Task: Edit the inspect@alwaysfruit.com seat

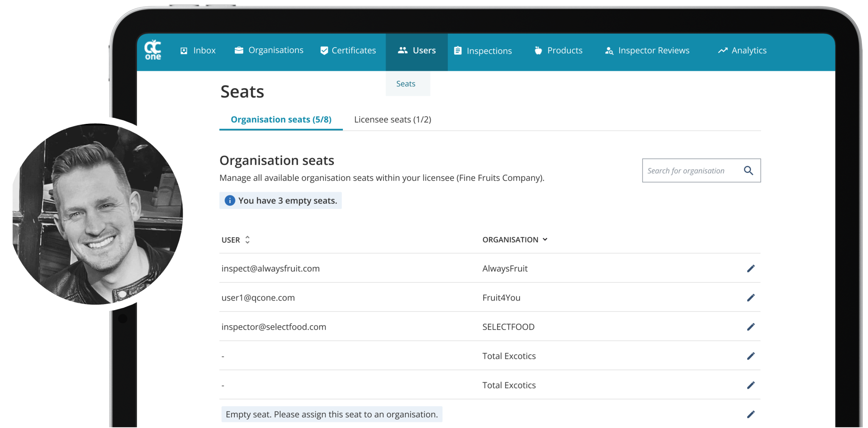Action: (751, 269)
